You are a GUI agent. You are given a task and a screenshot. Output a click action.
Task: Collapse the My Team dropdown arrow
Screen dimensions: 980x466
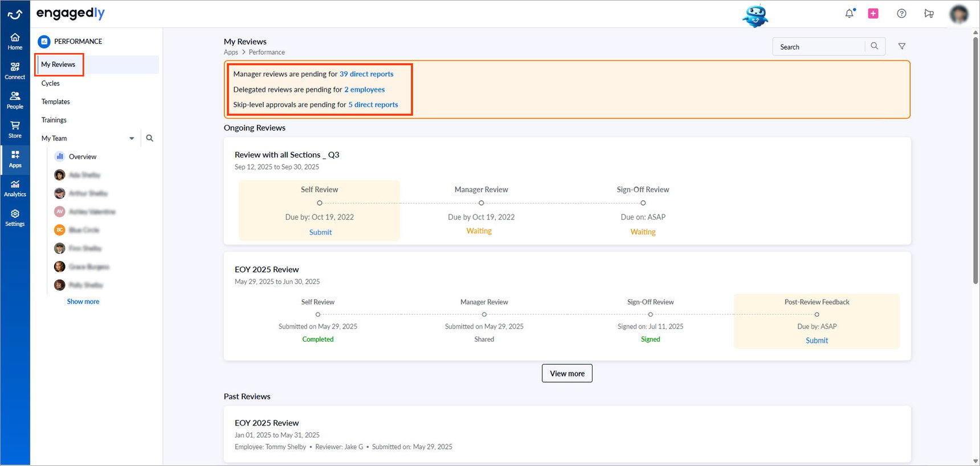pyautogui.click(x=132, y=138)
